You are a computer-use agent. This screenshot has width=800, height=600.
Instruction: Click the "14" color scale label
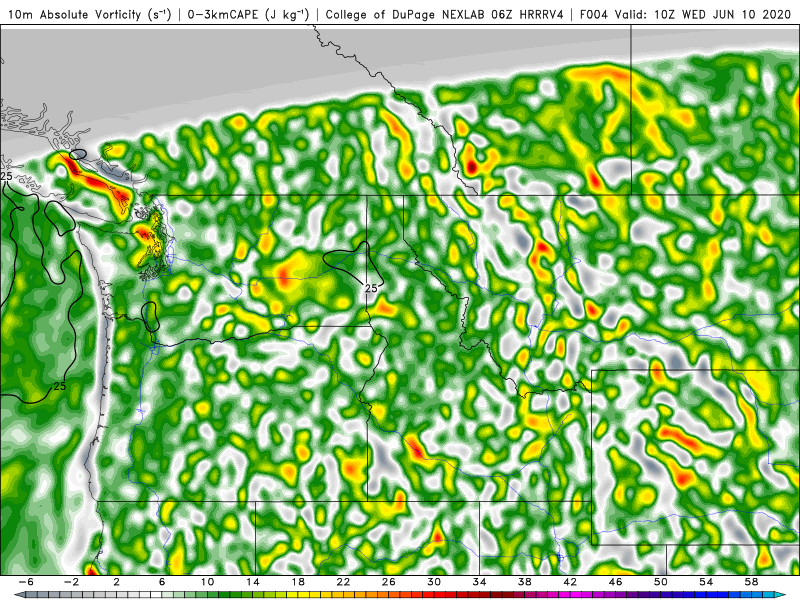[x=253, y=582]
